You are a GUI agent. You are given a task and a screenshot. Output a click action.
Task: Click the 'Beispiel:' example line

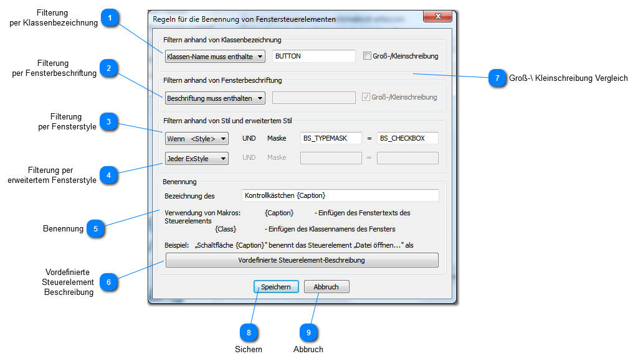(289, 245)
